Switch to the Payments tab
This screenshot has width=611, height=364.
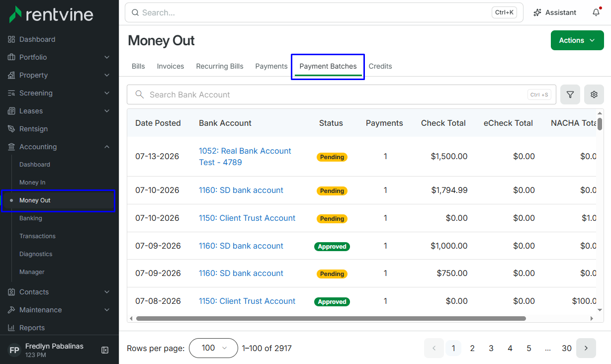271,66
